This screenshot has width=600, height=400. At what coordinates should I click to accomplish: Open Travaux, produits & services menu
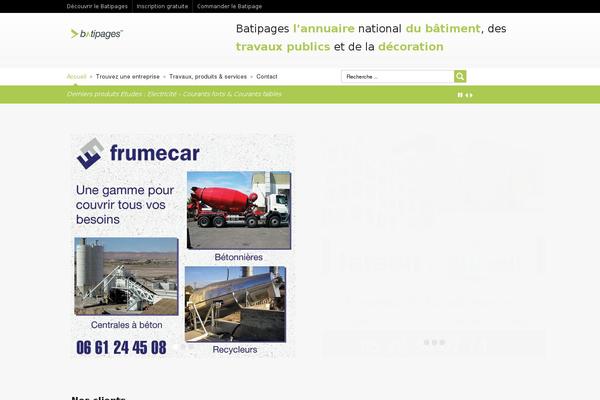[208, 77]
